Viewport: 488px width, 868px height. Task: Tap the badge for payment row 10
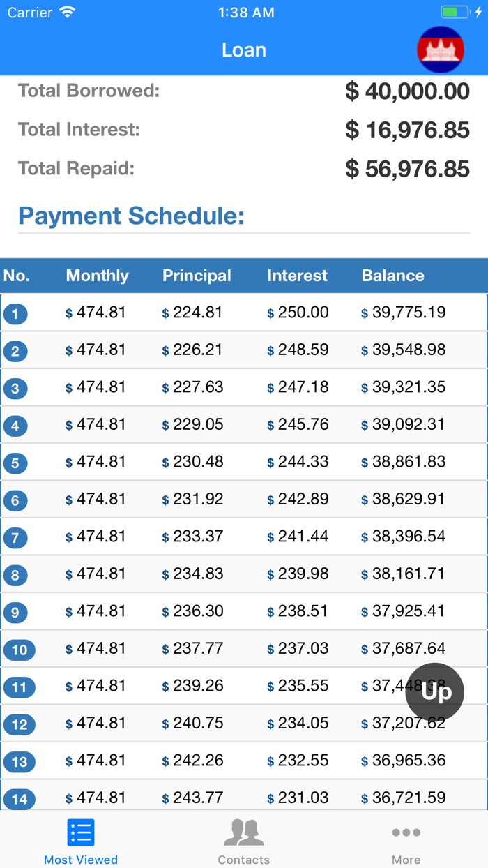coord(19,650)
